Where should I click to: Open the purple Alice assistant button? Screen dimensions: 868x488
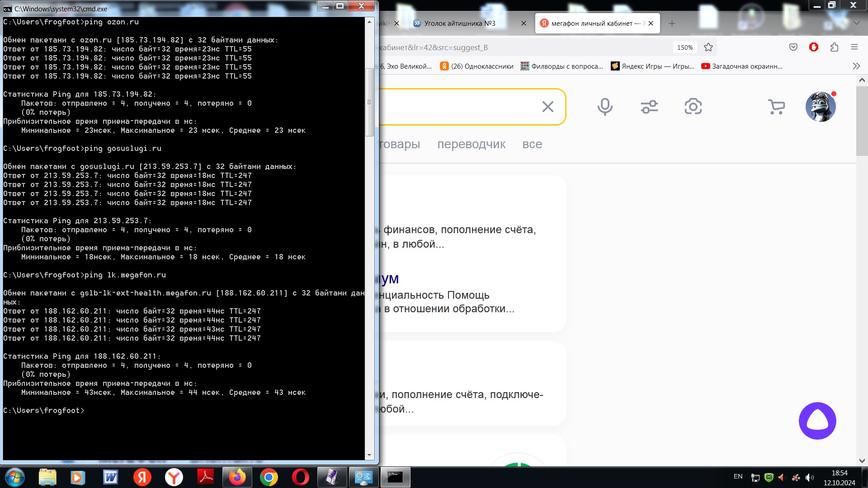[x=817, y=421]
